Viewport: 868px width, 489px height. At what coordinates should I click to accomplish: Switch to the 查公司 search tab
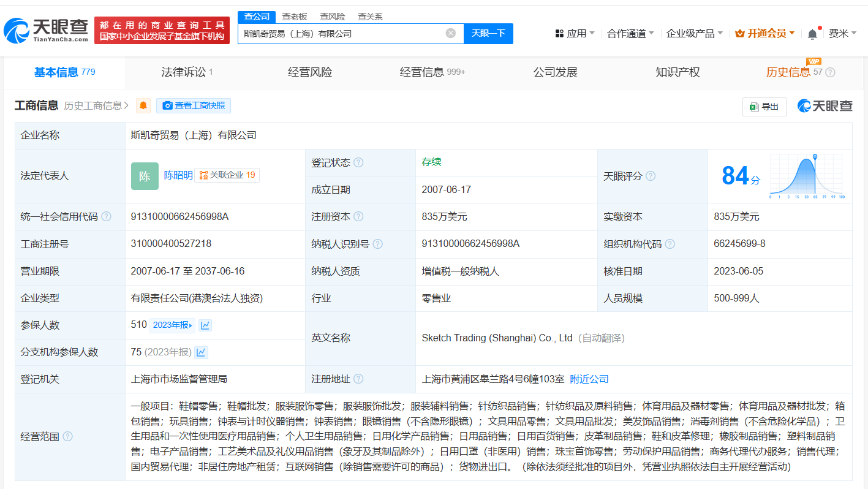point(257,17)
